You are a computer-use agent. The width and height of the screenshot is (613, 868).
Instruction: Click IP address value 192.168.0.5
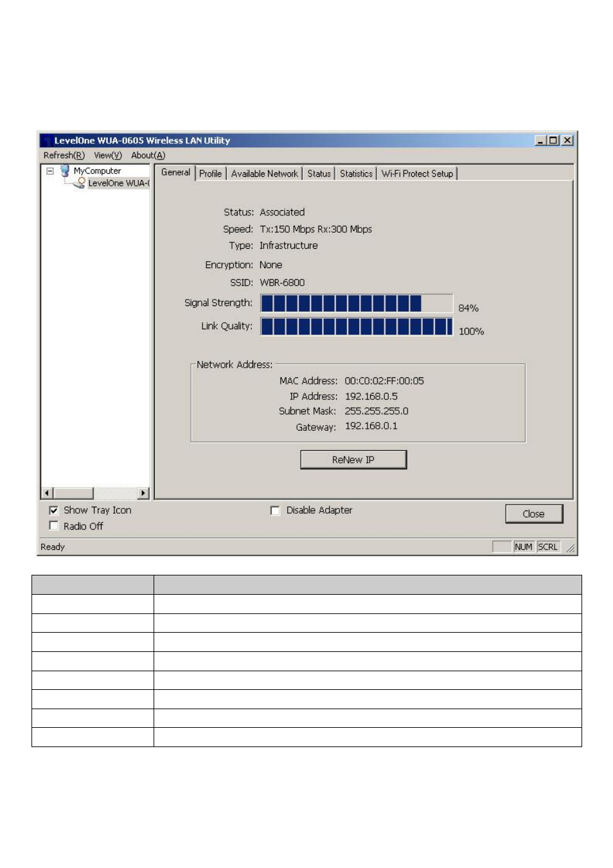point(371,397)
